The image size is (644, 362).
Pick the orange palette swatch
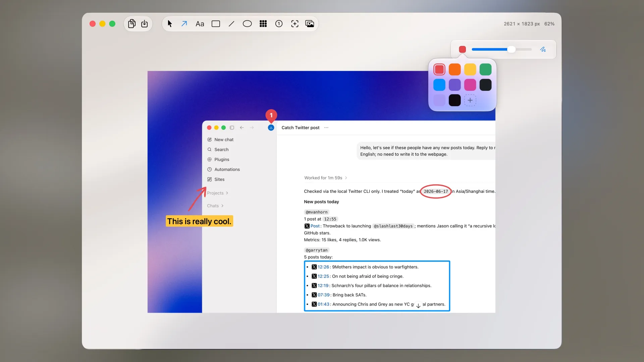click(x=455, y=69)
